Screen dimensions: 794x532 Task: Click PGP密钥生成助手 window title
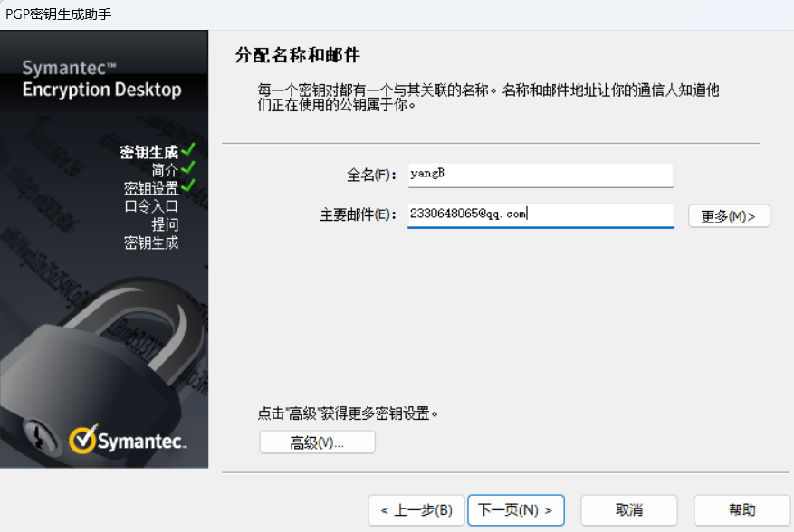(58, 14)
